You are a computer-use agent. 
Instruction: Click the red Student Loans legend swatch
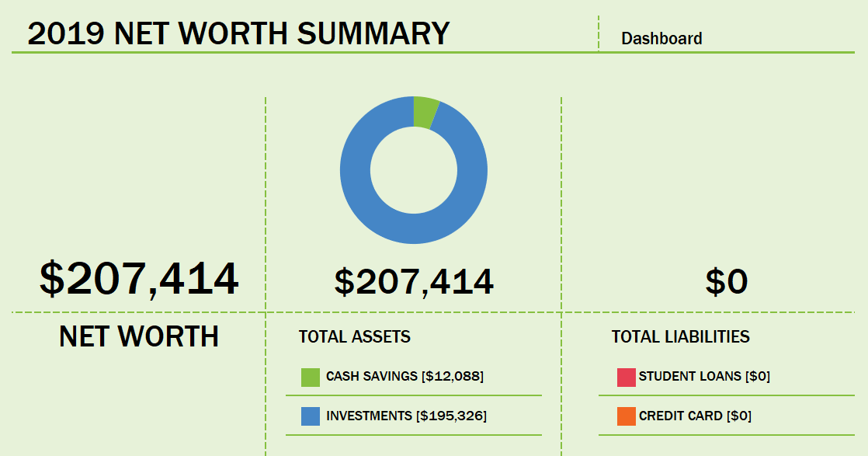(627, 377)
